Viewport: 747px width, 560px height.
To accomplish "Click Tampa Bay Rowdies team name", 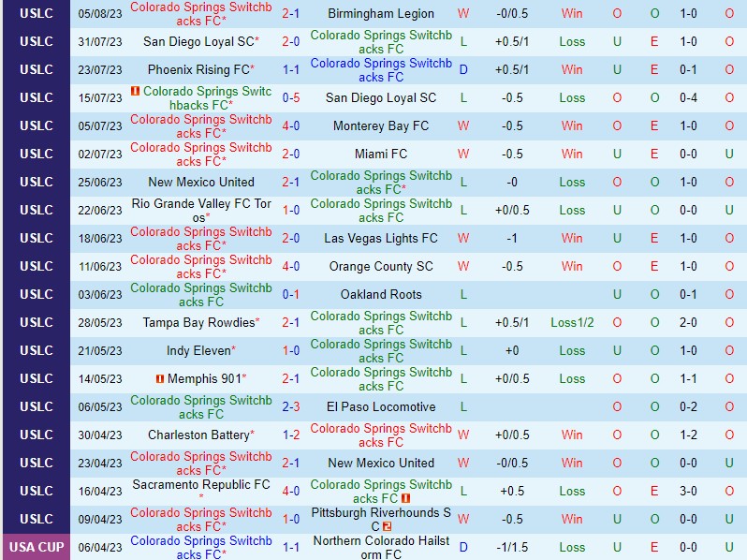I will pyautogui.click(x=198, y=323).
